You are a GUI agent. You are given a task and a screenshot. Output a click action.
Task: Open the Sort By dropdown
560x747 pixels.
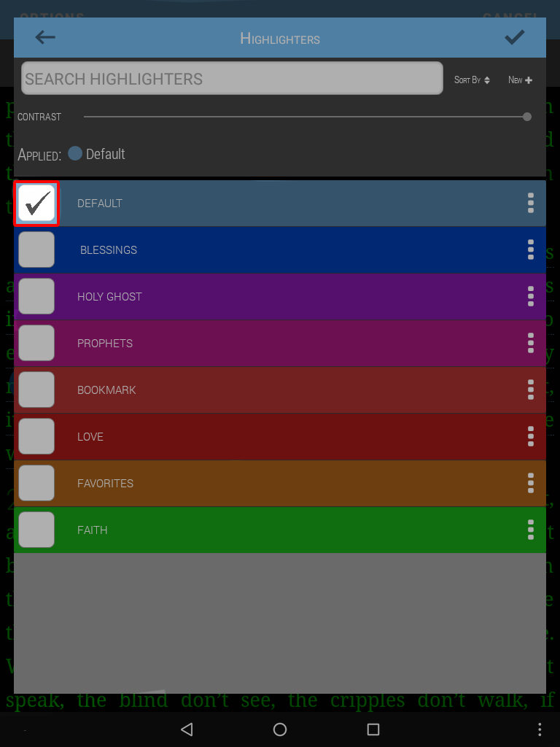click(472, 80)
